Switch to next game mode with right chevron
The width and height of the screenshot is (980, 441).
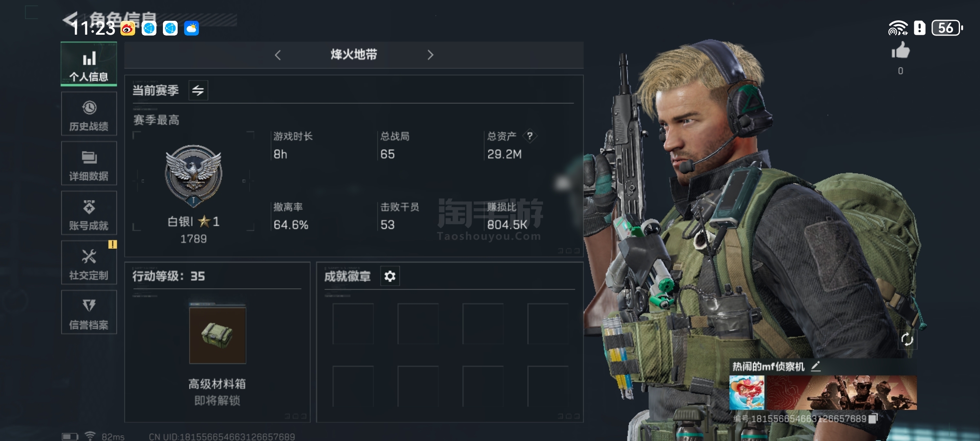point(430,55)
